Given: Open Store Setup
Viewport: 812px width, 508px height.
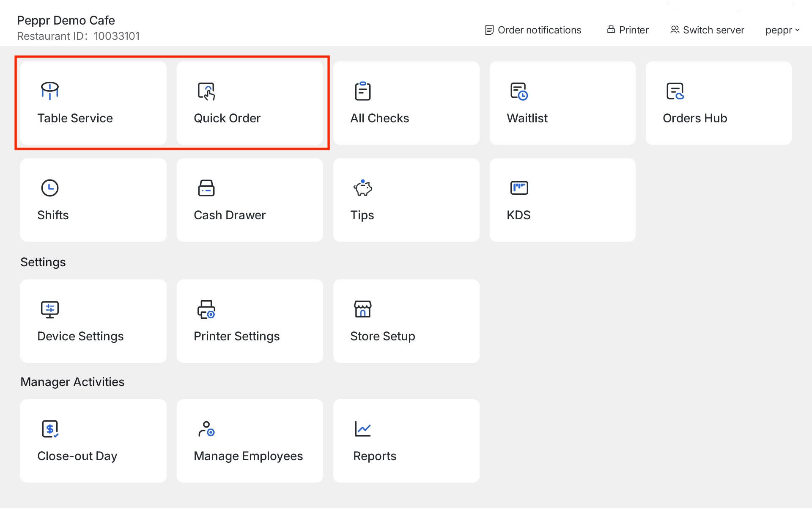Looking at the screenshot, I should coord(406,321).
